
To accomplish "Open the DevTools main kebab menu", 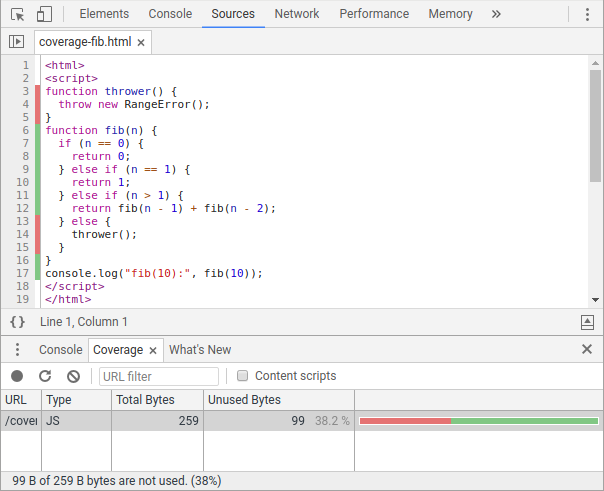I will [587, 14].
